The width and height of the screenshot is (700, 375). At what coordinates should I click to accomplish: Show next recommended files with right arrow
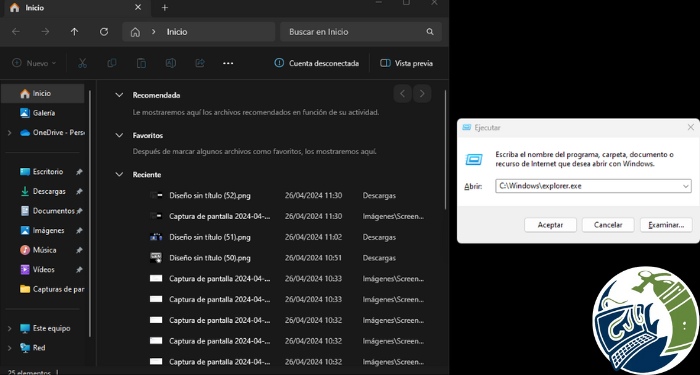point(422,94)
